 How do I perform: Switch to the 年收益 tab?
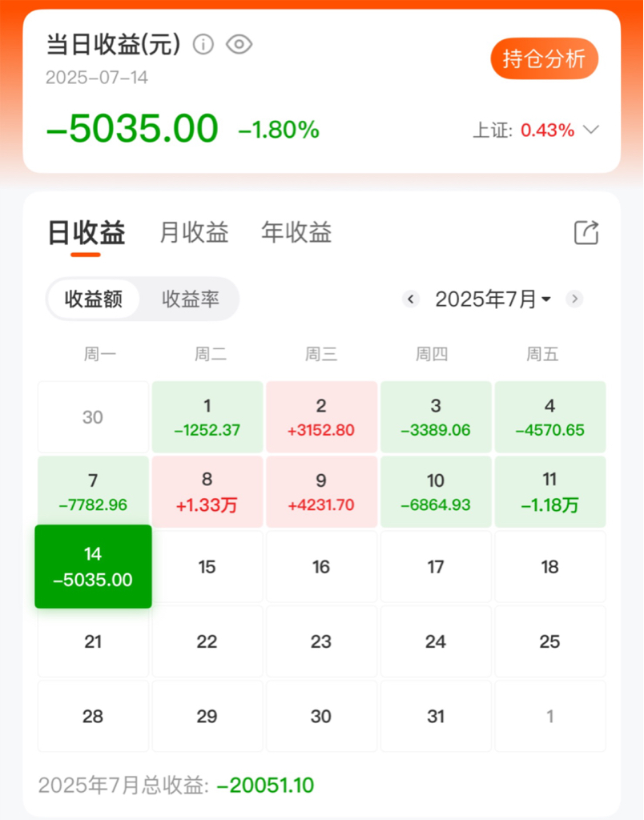click(x=296, y=232)
